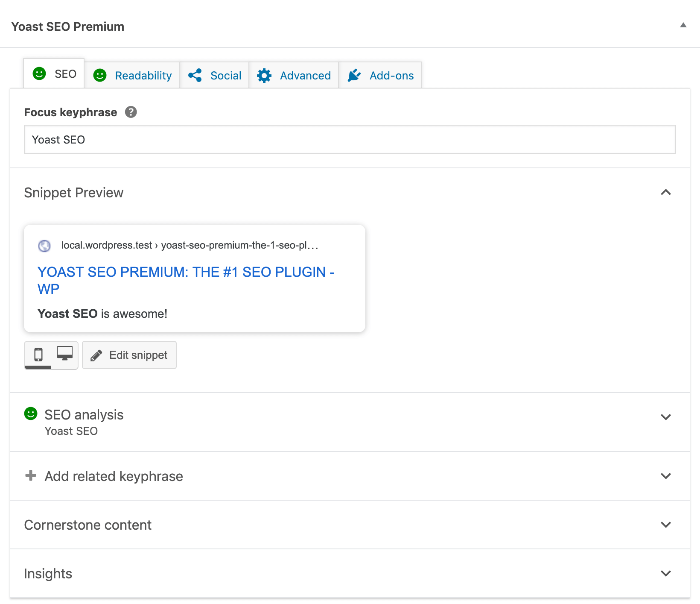Open the Focus keyphrase help icon
Viewport: 700px width, 604px height.
point(131,112)
